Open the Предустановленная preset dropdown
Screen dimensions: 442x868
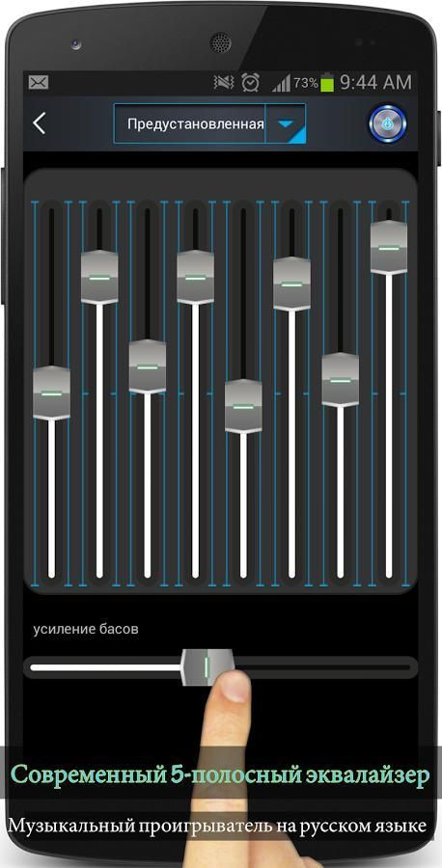(209, 123)
